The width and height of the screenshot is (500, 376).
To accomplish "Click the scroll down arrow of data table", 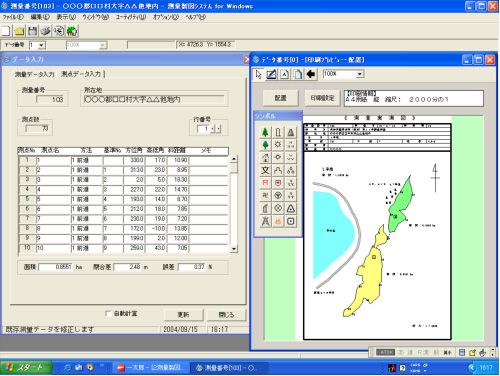I will coord(234,249).
